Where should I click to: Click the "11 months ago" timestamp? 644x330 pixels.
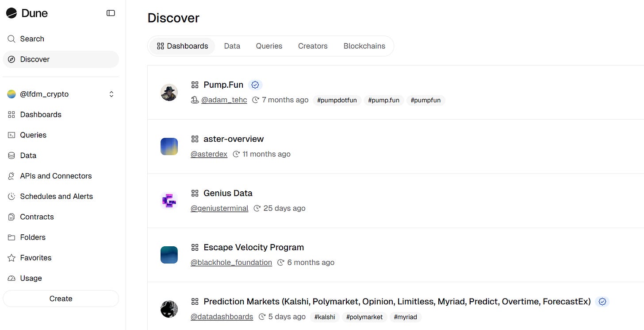(x=266, y=154)
